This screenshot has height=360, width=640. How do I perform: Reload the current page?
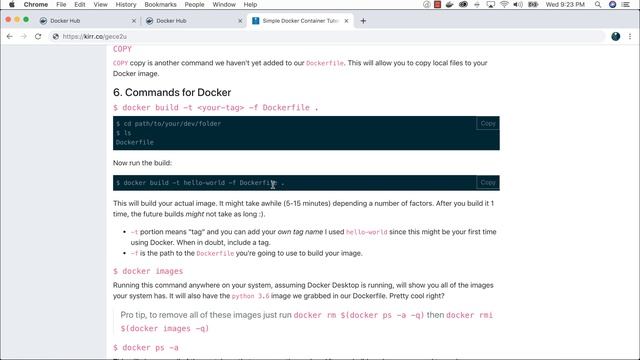38,36
